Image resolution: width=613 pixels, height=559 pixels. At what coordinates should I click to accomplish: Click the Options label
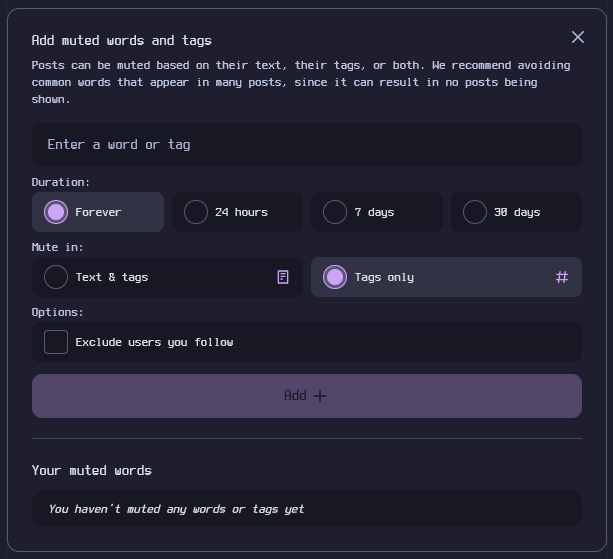tap(58, 312)
